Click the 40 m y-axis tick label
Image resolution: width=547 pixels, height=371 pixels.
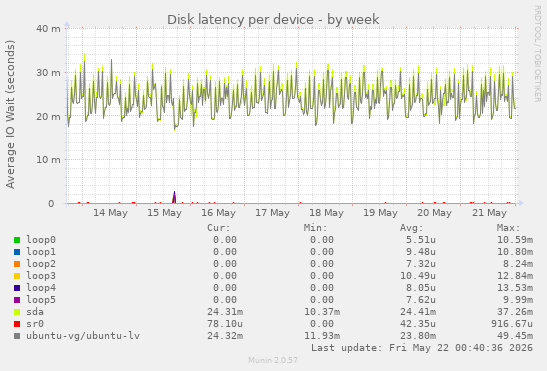48,29
